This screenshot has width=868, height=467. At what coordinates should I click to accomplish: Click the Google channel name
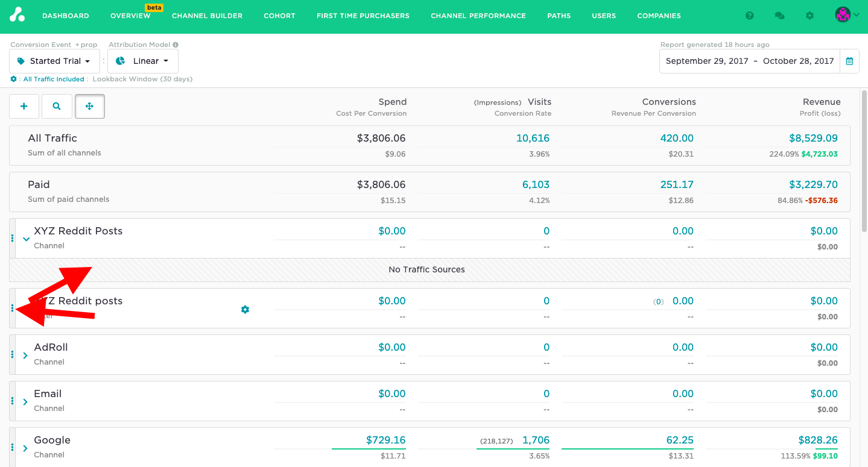pos(52,440)
